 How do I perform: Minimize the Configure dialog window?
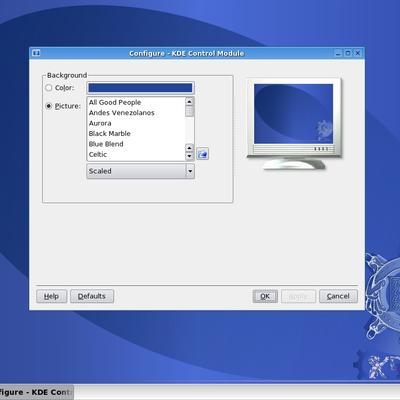[x=338, y=53]
